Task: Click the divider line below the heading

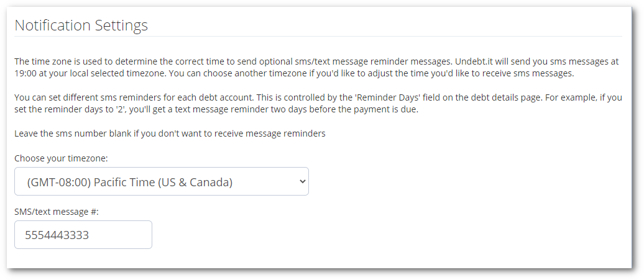Action: click(318, 37)
